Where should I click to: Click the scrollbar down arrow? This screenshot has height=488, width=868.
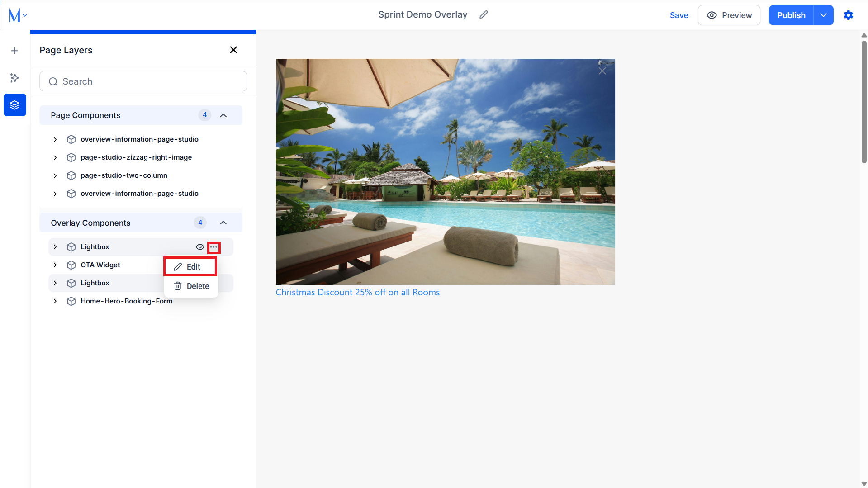coord(864,484)
